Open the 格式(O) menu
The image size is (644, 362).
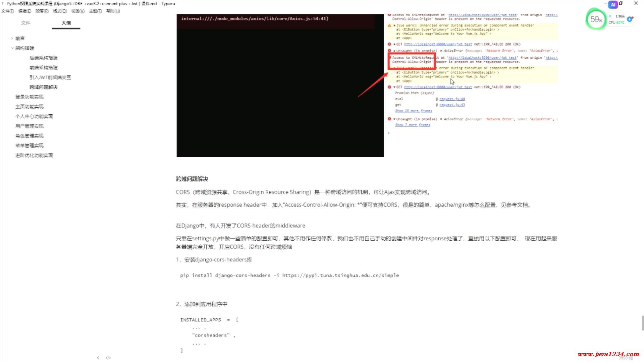[60, 11]
